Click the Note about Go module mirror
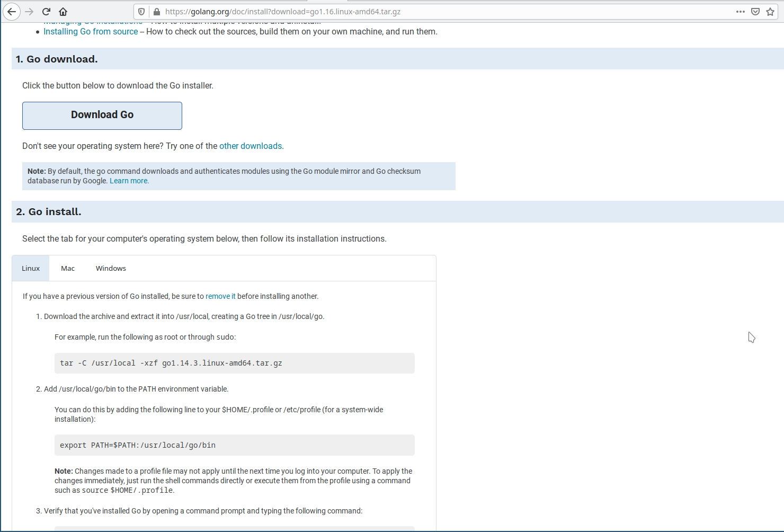The image size is (784, 532). [x=239, y=176]
